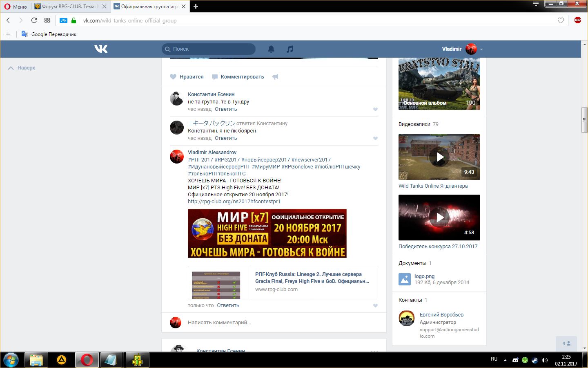
Task: Click the VK logo icon
Action: click(101, 49)
